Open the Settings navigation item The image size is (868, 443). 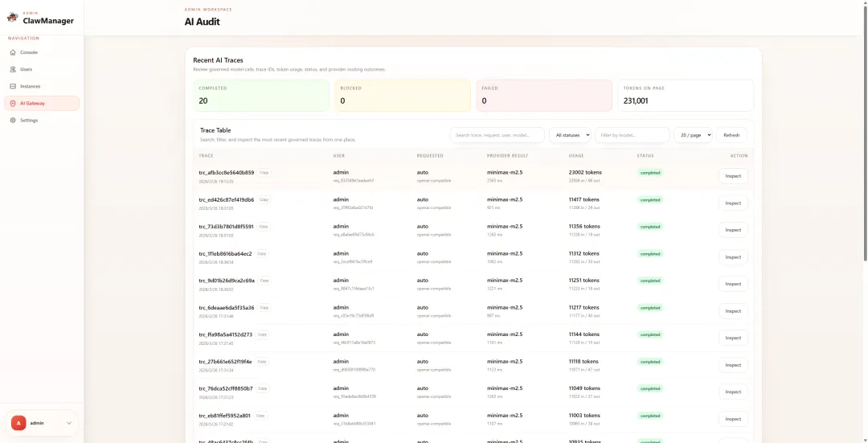[42, 120]
